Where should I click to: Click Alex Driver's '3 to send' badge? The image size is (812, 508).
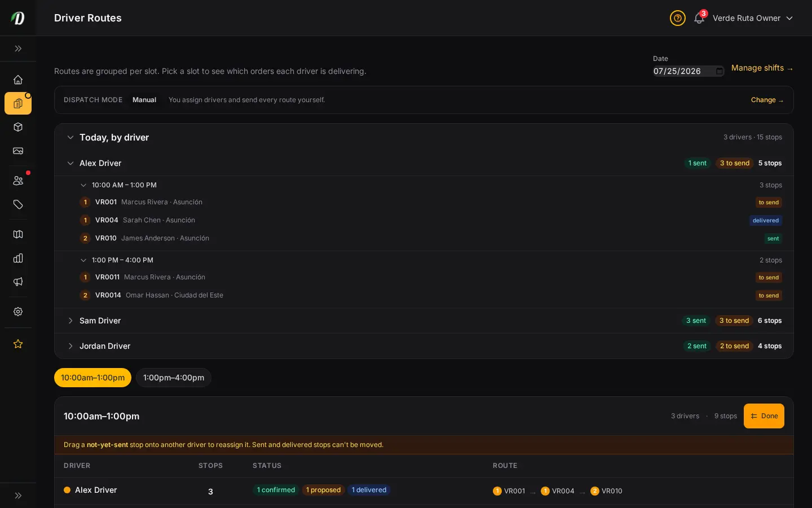coord(735,163)
